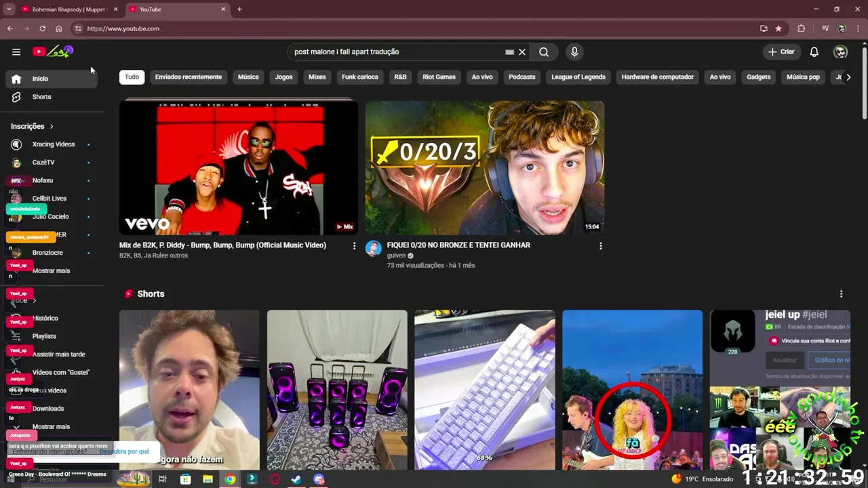Open site information icon in address bar
Screen dimensions: 868x488
pyautogui.click(x=78, y=28)
